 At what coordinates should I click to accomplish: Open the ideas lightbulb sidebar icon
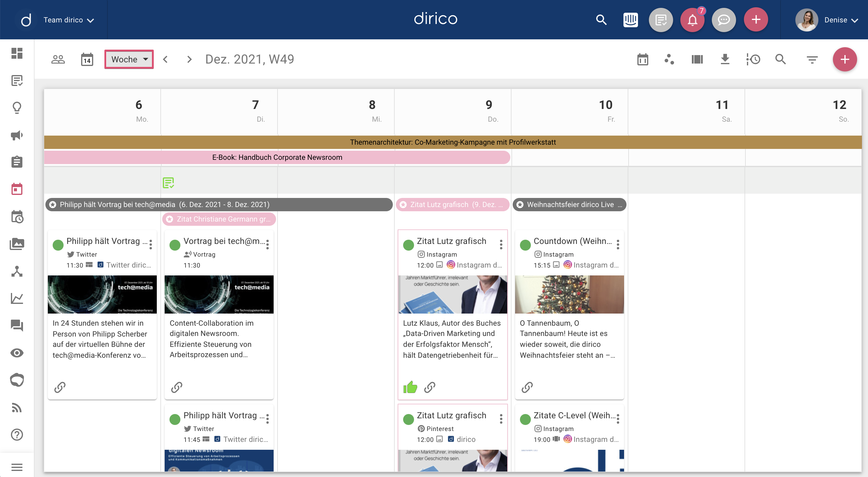pyautogui.click(x=17, y=108)
